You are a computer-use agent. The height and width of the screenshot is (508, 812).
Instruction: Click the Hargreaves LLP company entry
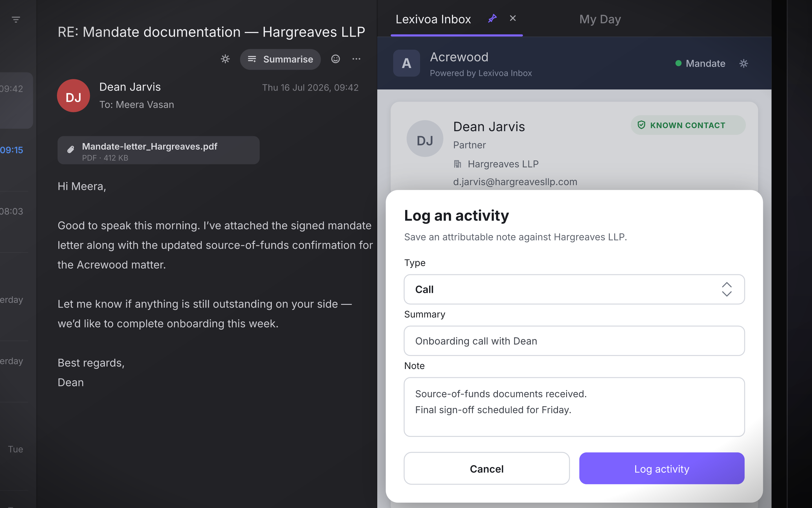[496, 164]
